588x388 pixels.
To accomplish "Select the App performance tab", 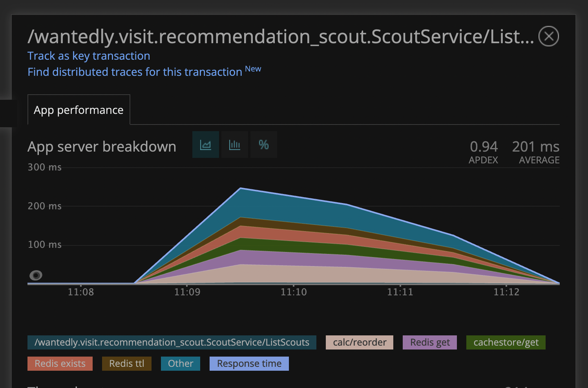I will [78, 110].
